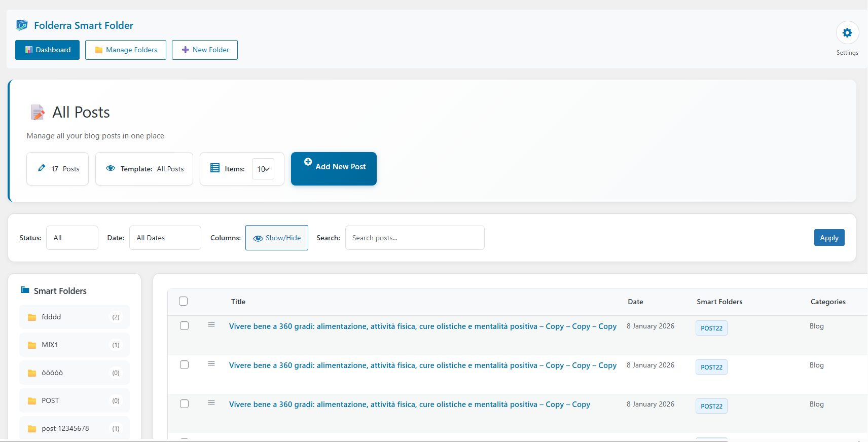This screenshot has width=868, height=442.
Task: Select the post 12345678 smart folder
Action: coord(75,428)
